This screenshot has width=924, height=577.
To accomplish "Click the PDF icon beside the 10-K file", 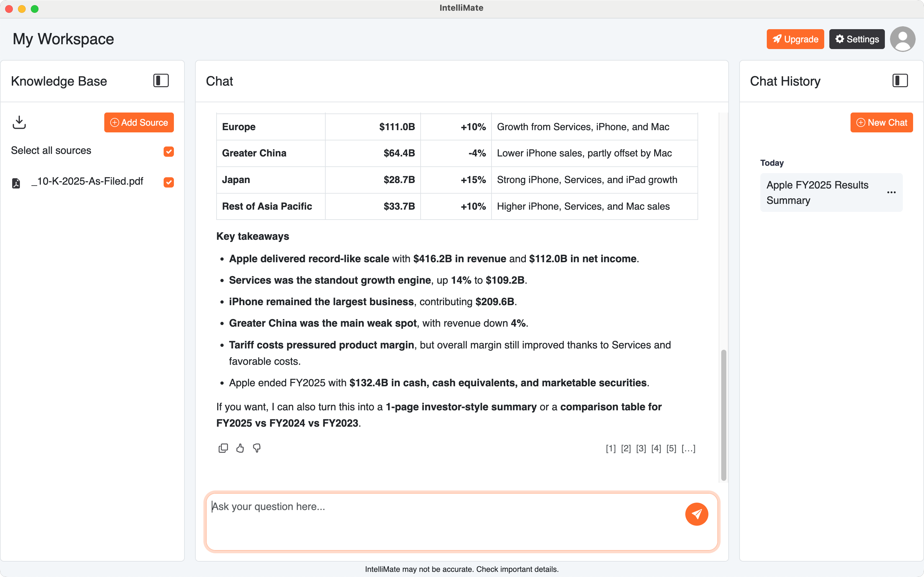I will click(x=16, y=183).
